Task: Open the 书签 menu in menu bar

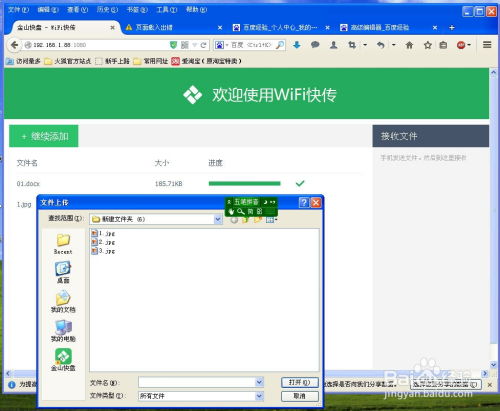Action: pos(137,10)
